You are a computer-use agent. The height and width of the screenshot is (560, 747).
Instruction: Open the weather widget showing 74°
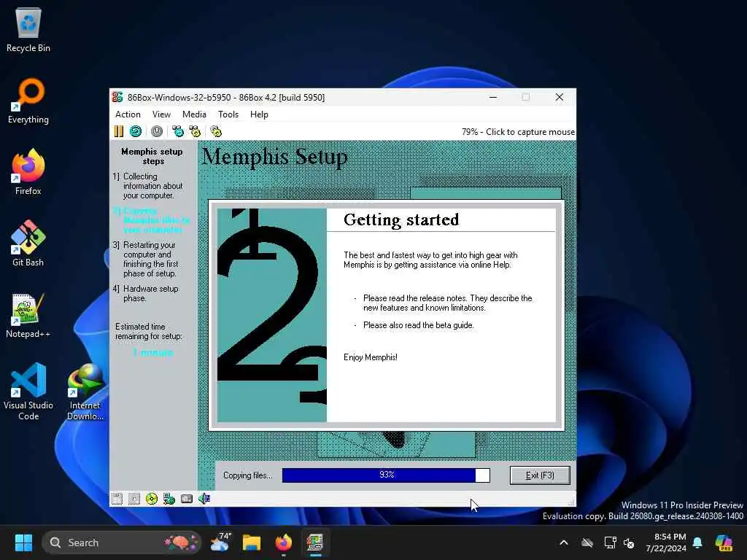220,542
